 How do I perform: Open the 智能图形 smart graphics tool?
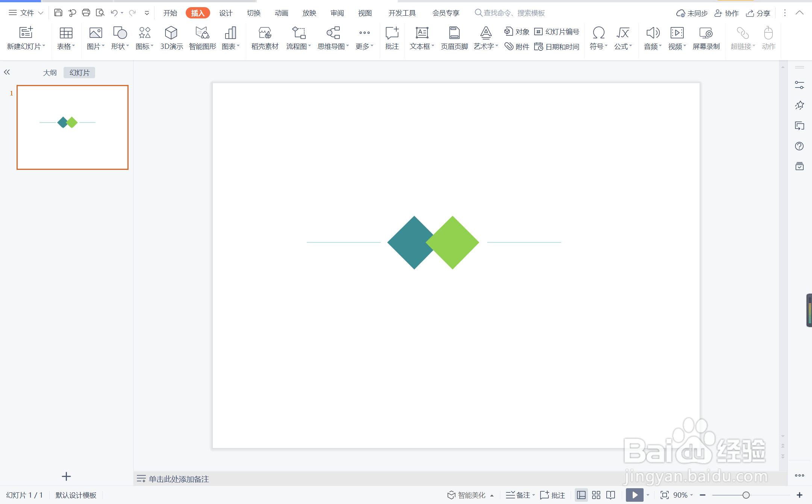202,38
